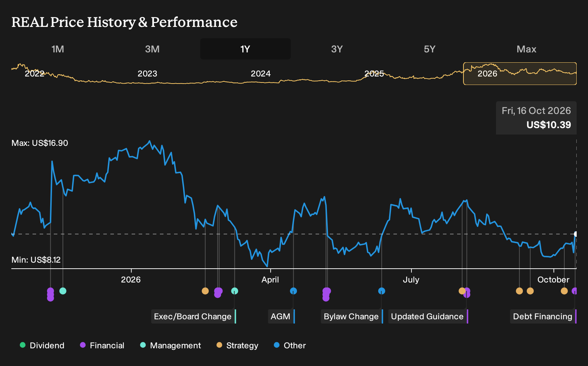Click the Fri, 16 Oct 2026 date
The image size is (588, 366).
(x=536, y=111)
